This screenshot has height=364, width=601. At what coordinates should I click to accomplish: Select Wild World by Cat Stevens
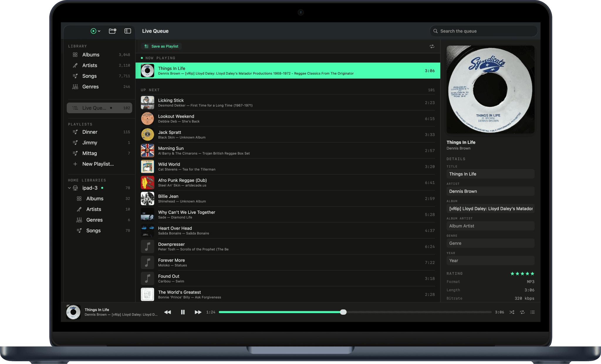click(x=288, y=167)
